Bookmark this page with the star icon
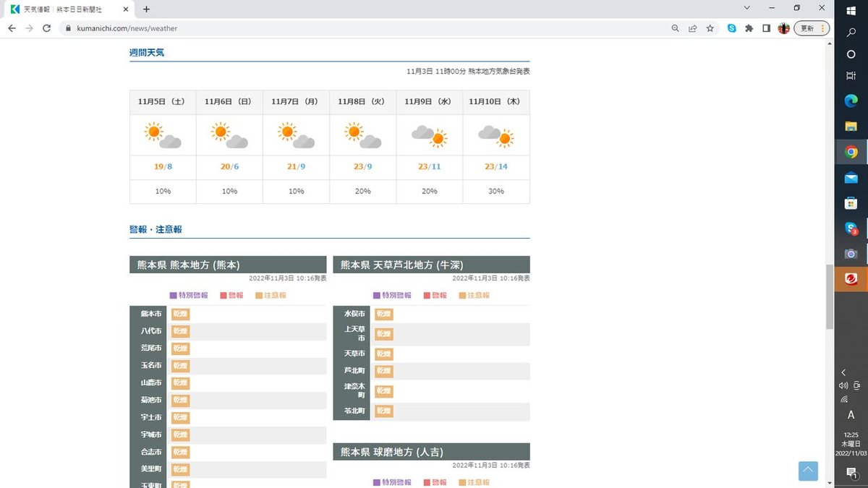 [x=710, y=28]
